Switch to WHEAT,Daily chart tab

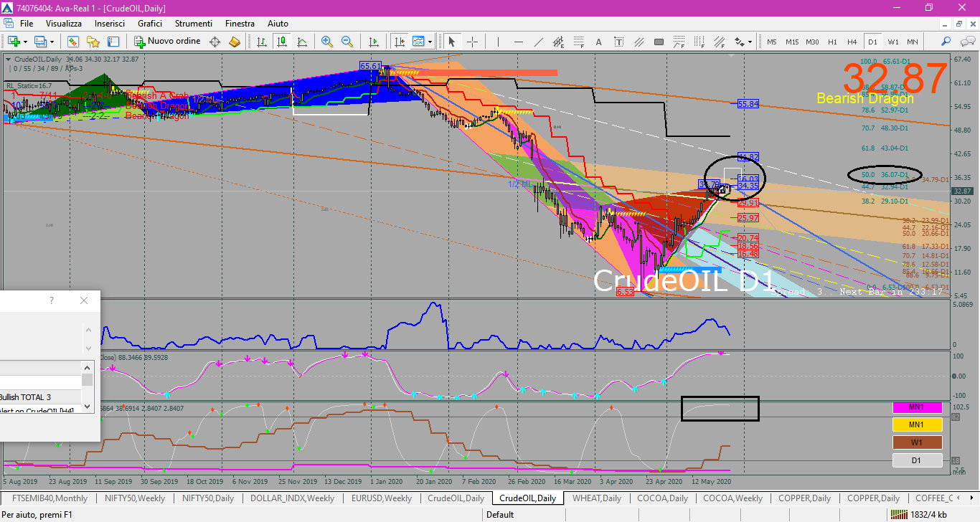coord(597,498)
